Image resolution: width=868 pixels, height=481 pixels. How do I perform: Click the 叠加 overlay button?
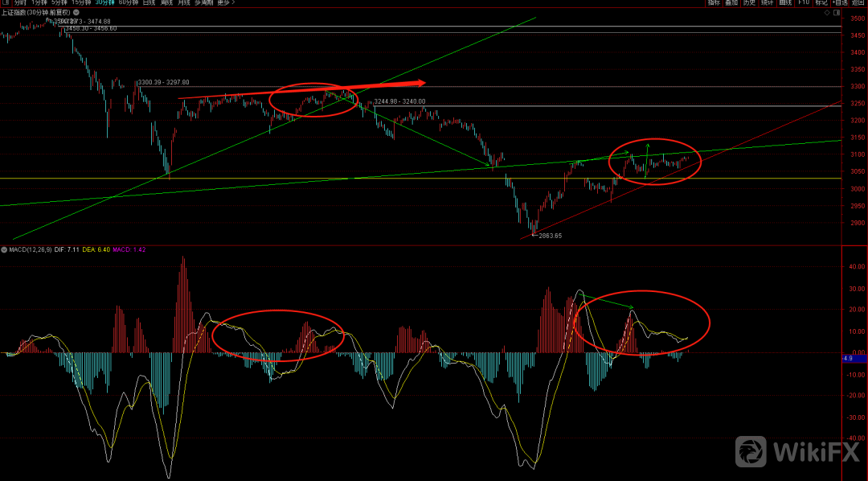point(731,3)
